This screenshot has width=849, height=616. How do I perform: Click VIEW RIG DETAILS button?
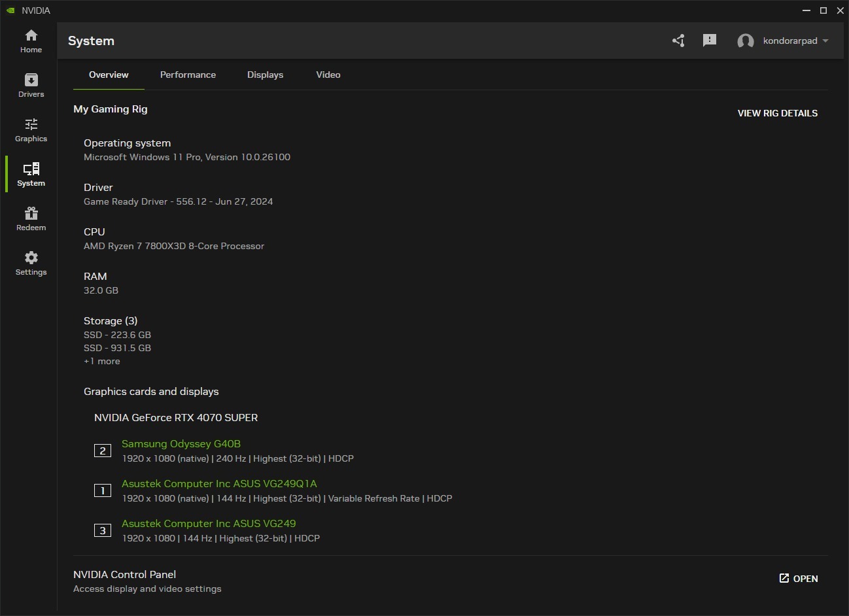pyautogui.click(x=778, y=113)
